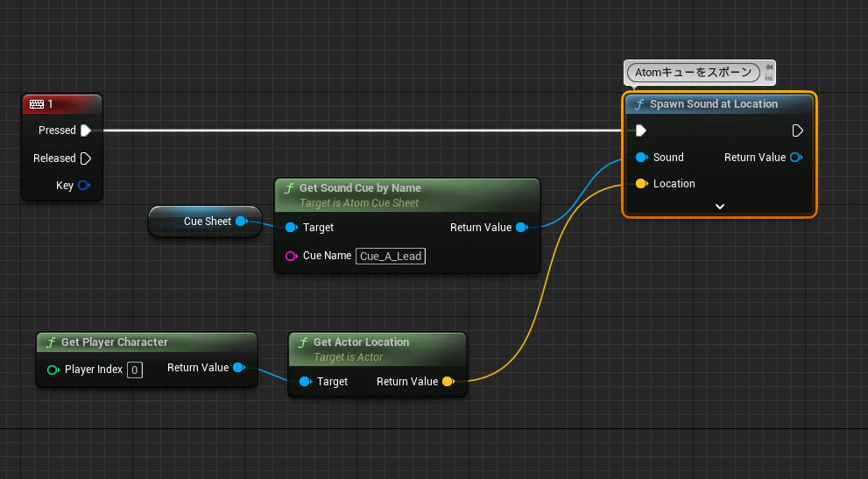Image resolution: width=868 pixels, height=479 pixels.
Task: Toggle the comment bubble pin icon
Action: tap(769, 67)
